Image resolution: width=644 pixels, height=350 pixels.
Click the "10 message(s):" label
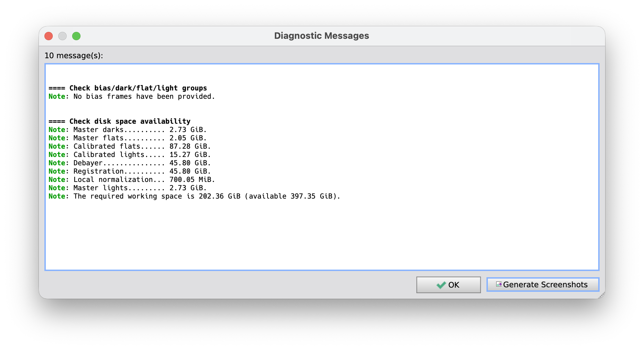tap(74, 55)
